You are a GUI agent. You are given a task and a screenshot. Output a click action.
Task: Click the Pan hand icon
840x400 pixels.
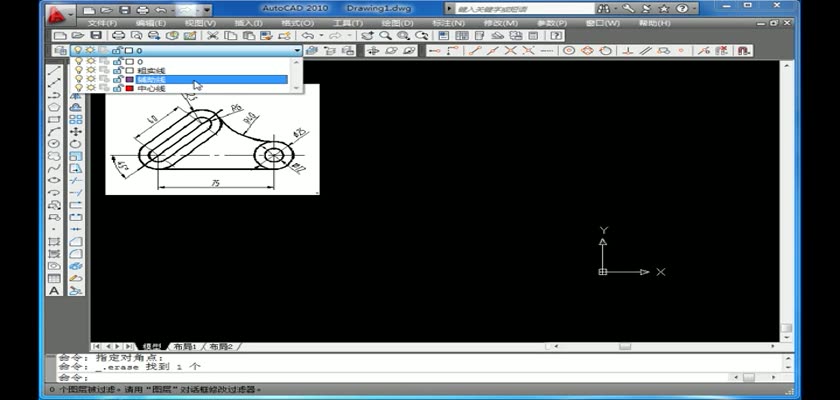tap(367, 35)
